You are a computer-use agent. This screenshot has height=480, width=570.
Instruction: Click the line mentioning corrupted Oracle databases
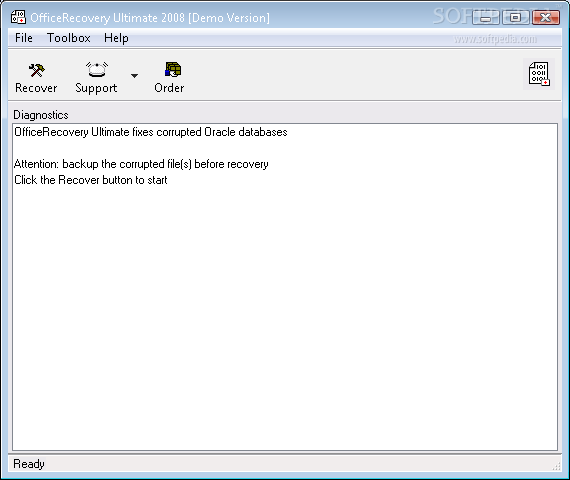150,132
